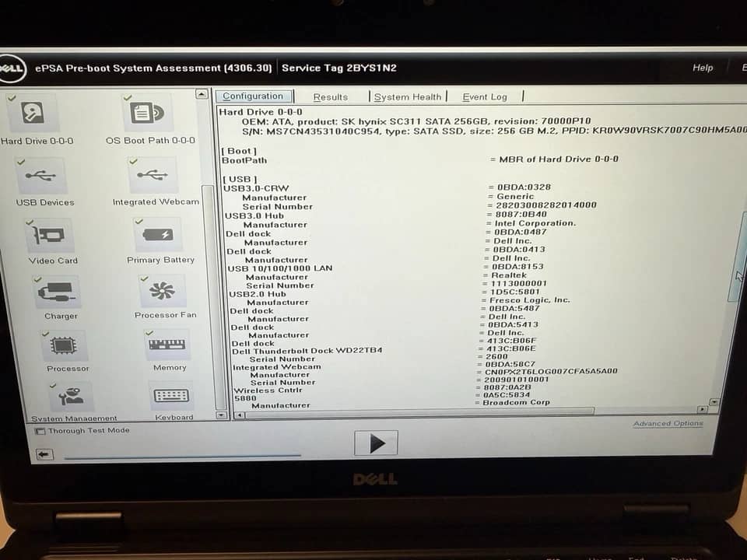747x560 pixels.
Task: Toggle checkmark on USB Devices
Action: [20, 162]
